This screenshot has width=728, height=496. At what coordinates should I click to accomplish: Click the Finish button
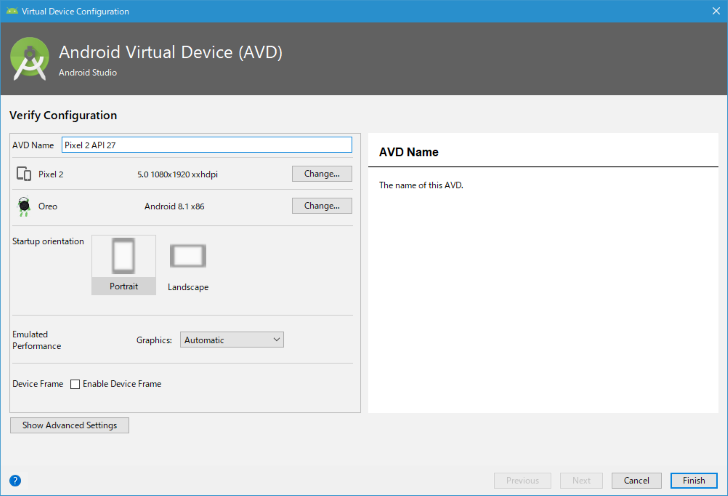coord(694,481)
